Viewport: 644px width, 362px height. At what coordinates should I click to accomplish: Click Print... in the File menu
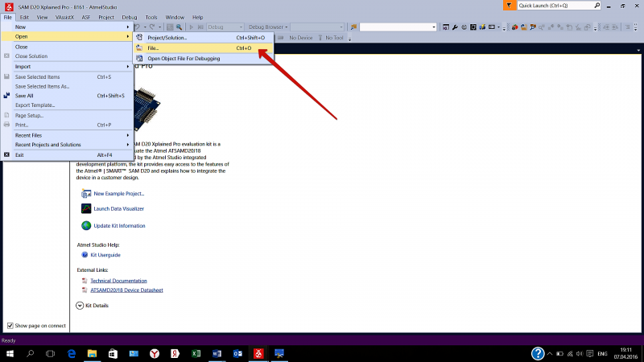coord(67,125)
